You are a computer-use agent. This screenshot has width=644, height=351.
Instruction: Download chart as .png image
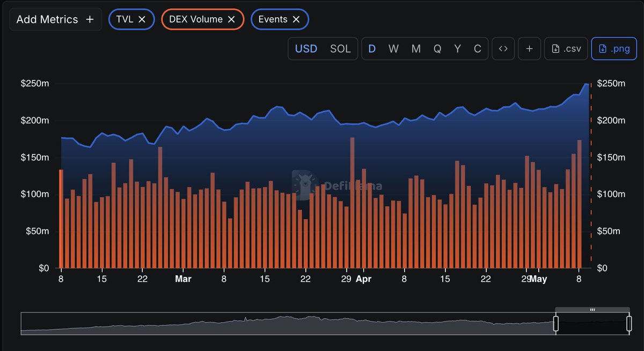[613, 49]
